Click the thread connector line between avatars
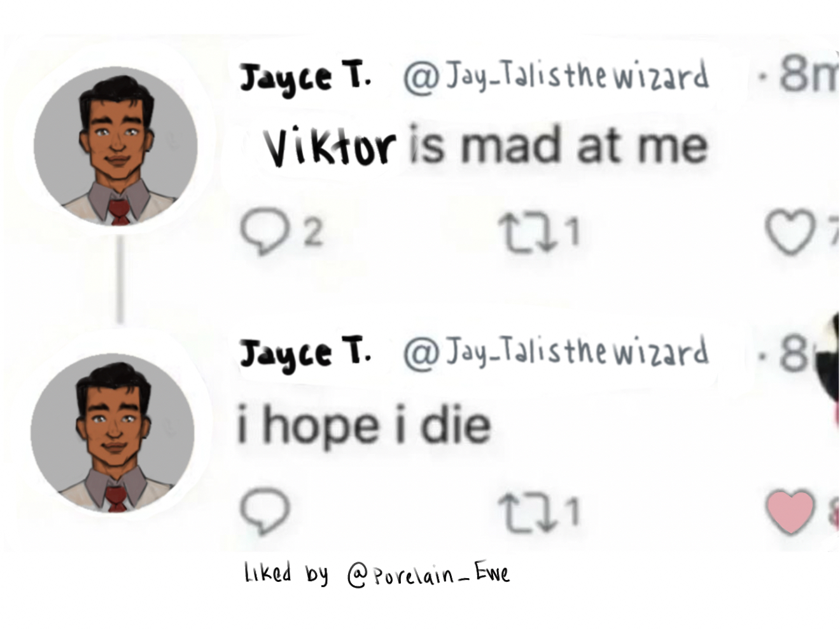This screenshot has width=840, height=629. coord(119,279)
